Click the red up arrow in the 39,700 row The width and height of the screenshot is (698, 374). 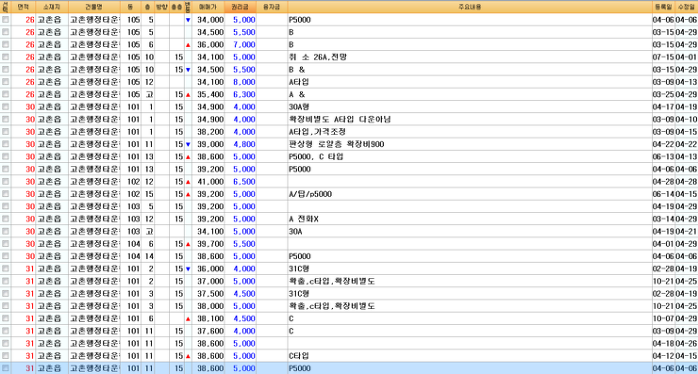(188, 244)
